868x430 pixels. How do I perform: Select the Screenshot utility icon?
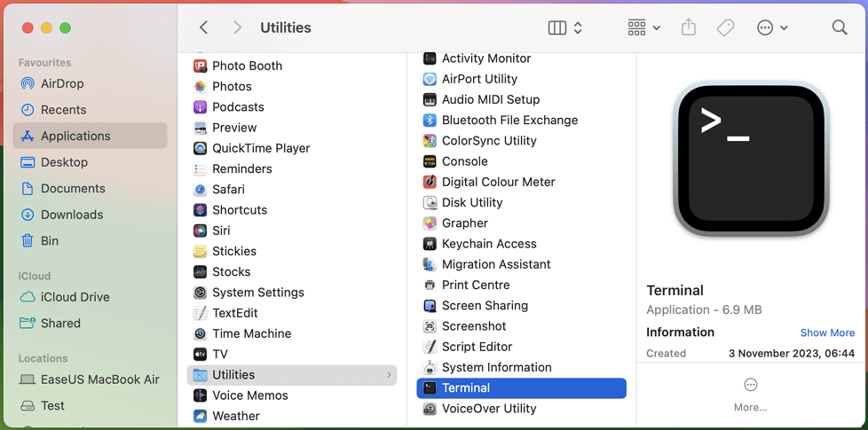(x=430, y=326)
